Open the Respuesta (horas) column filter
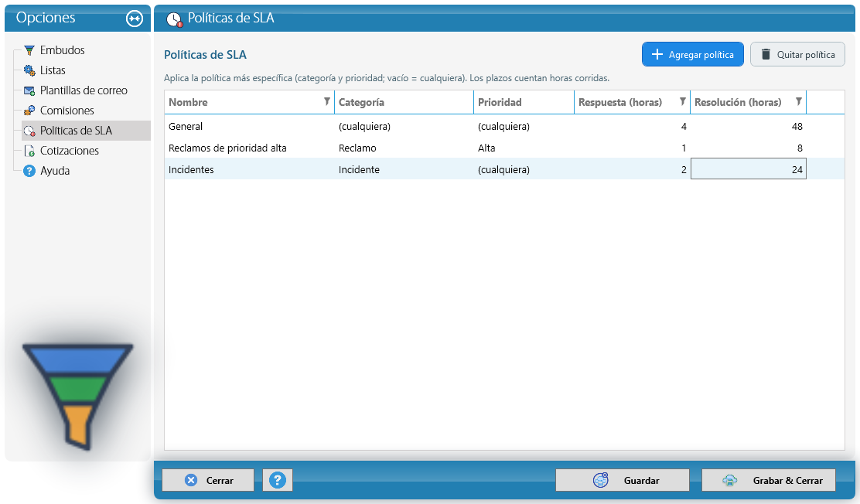 (683, 101)
